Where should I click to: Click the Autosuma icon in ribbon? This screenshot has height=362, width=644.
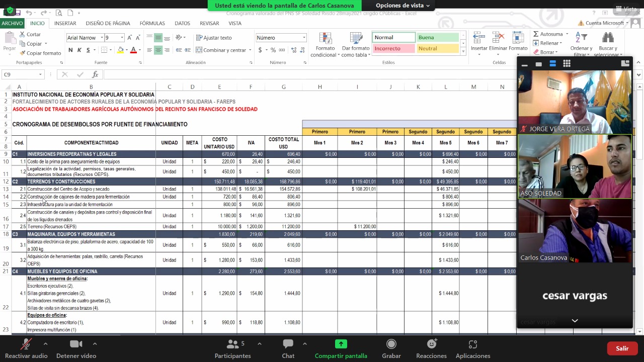[x=536, y=34]
